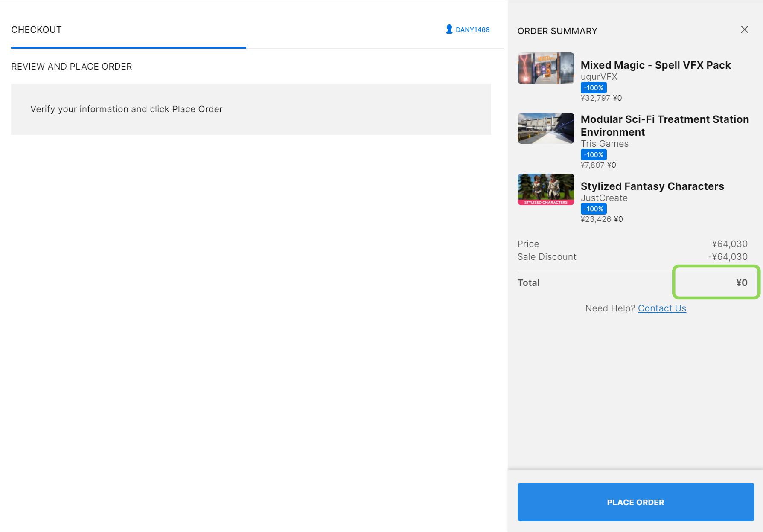Select the Stylized Fantasy Characters thumbnail
763x532 pixels.
click(545, 189)
